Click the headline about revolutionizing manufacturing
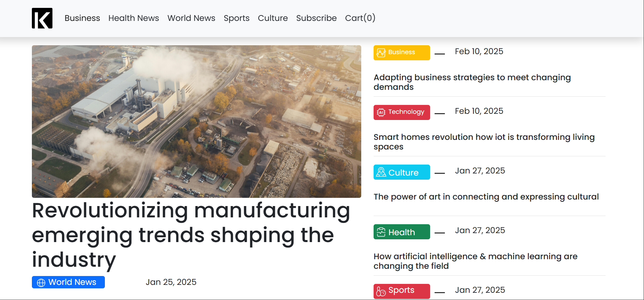644x300 pixels. [x=191, y=235]
